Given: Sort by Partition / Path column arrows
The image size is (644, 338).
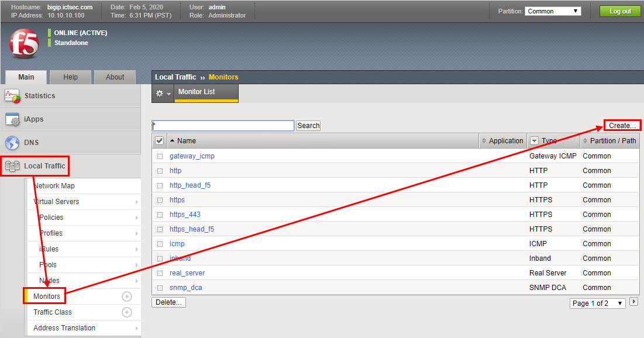Looking at the screenshot, I should pos(586,141).
